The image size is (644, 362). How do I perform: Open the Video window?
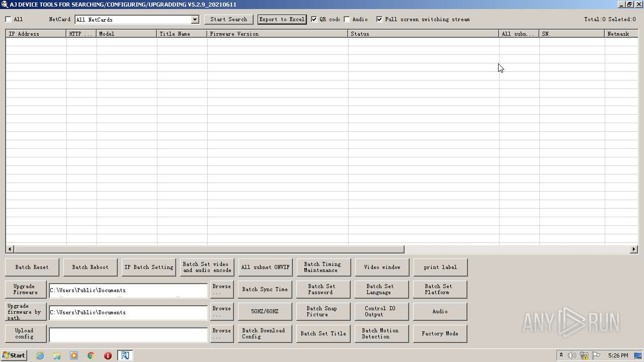(x=382, y=267)
